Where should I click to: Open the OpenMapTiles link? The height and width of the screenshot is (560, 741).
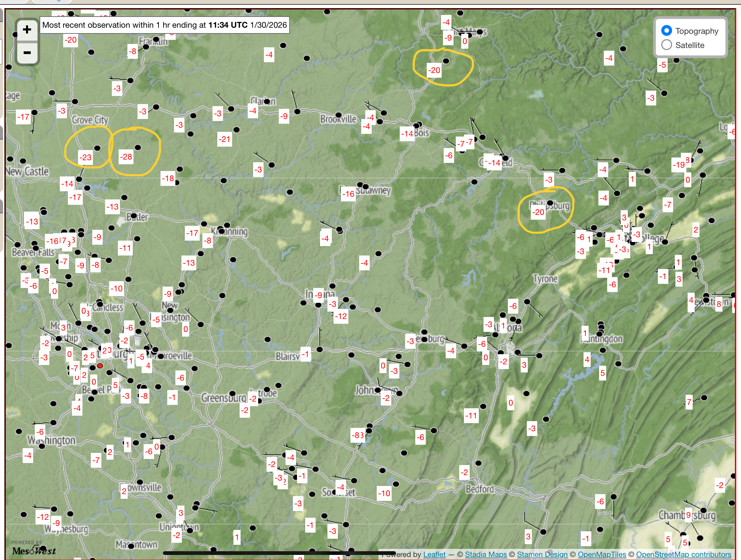(x=602, y=554)
